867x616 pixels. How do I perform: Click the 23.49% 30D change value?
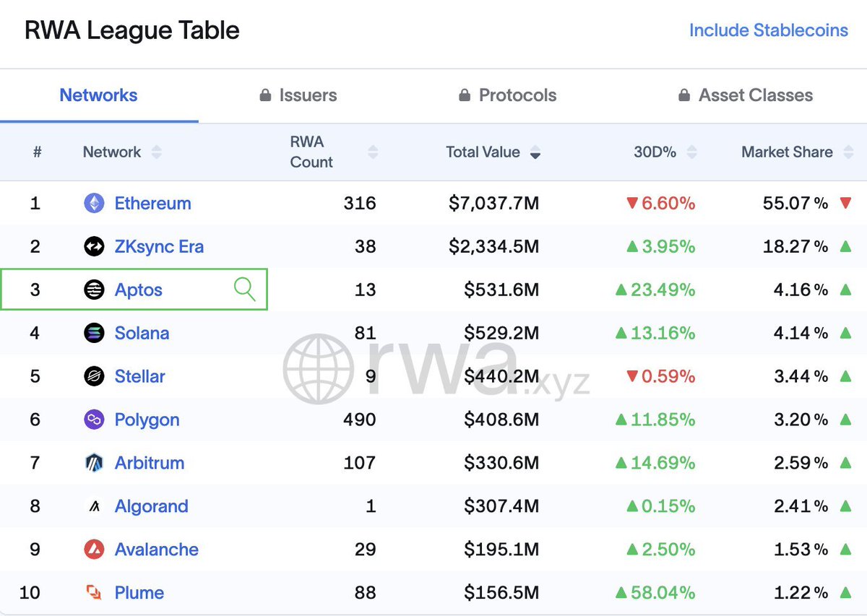pyautogui.click(x=663, y=290)
